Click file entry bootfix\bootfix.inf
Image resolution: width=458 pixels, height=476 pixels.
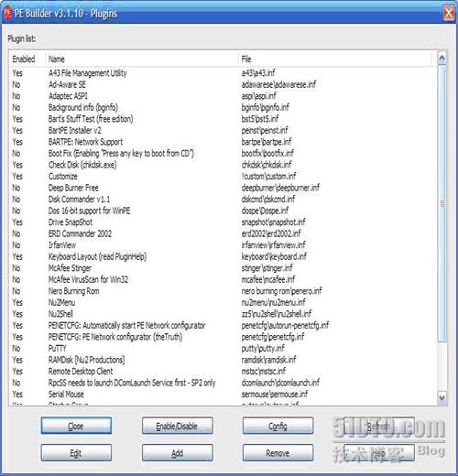[x=267, y=154]
